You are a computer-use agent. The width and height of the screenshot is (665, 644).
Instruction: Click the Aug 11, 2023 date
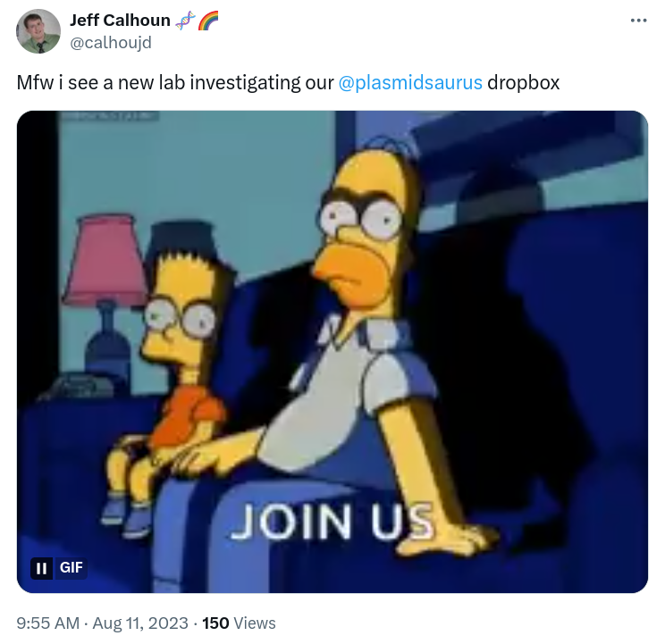tap(140, 623)
